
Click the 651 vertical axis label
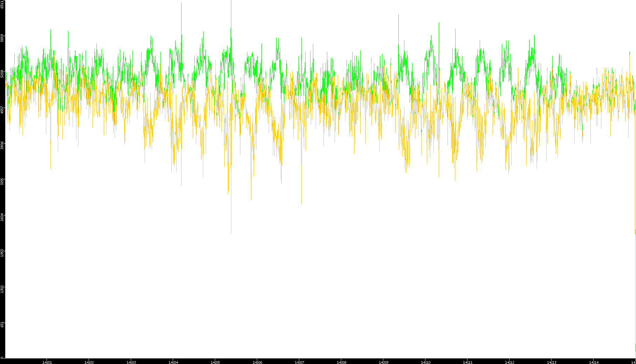point(2,324)
